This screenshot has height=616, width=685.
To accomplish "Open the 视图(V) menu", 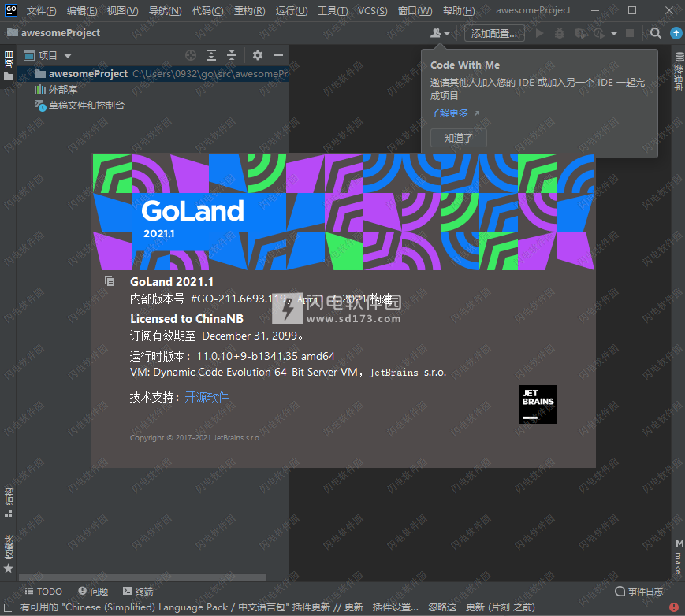I will point(123,10).
